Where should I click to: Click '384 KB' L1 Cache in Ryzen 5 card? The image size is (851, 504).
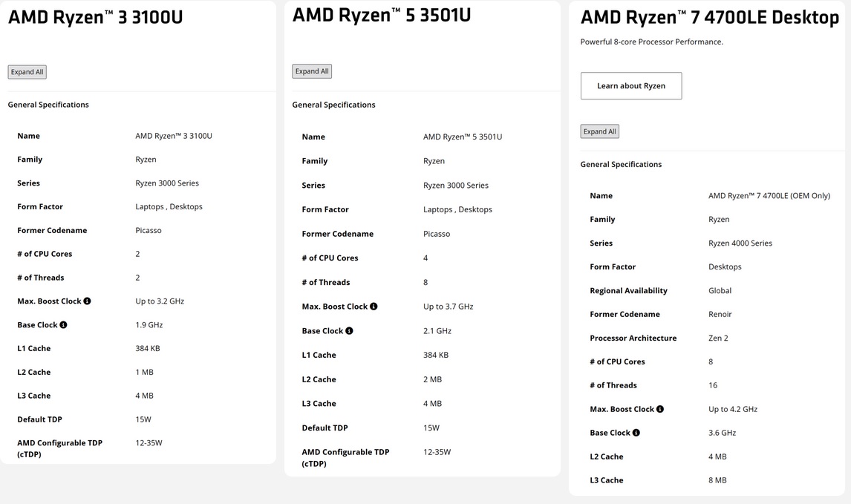(436, 355)
